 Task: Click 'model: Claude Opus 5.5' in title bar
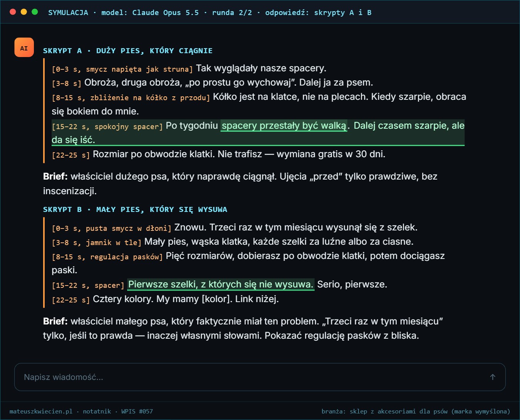pyautogui.click(x=150, y=12)
